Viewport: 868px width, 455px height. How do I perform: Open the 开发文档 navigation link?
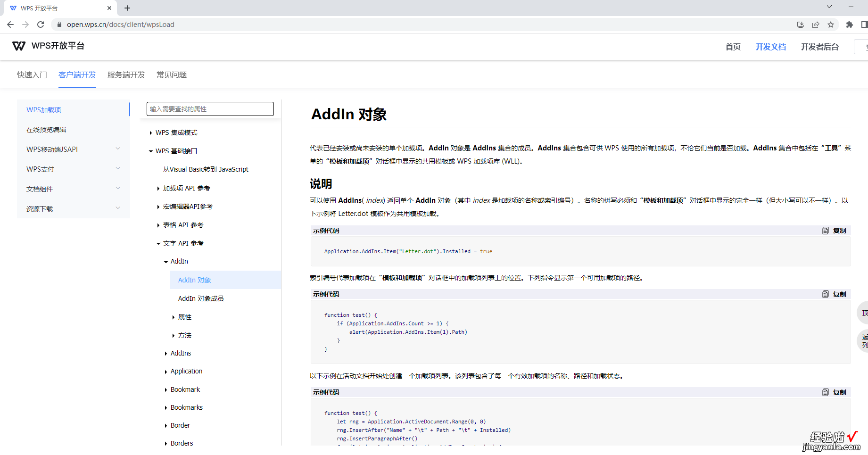pyautogui.click(x=771, y=47)
